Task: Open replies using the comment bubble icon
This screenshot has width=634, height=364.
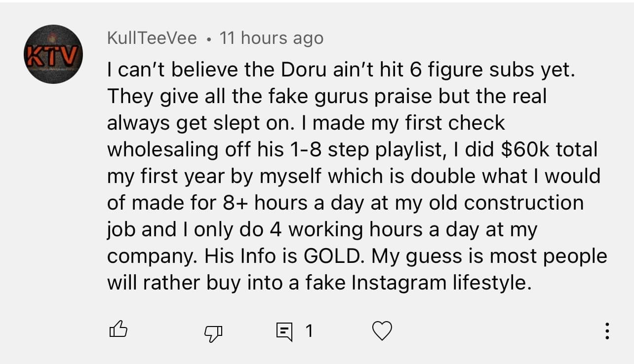Action: click(x=284, y=331)
